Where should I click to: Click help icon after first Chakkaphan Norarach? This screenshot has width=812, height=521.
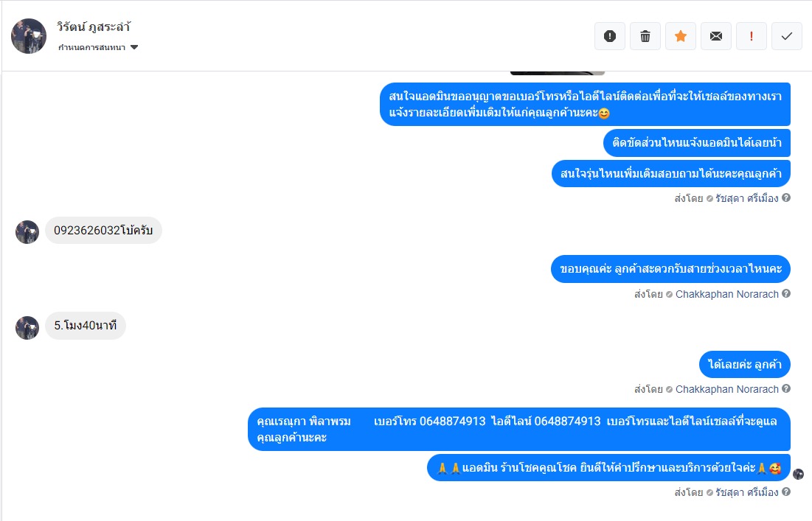(786, 293)
